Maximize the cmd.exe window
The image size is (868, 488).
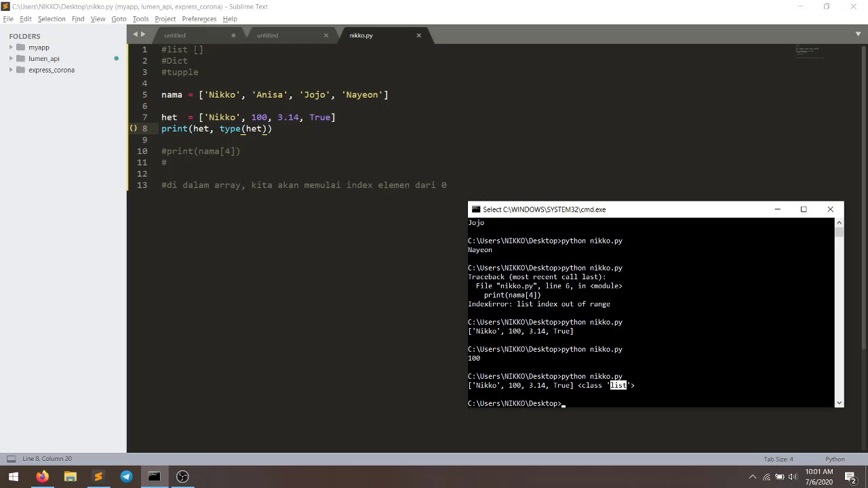click(804, 209)
